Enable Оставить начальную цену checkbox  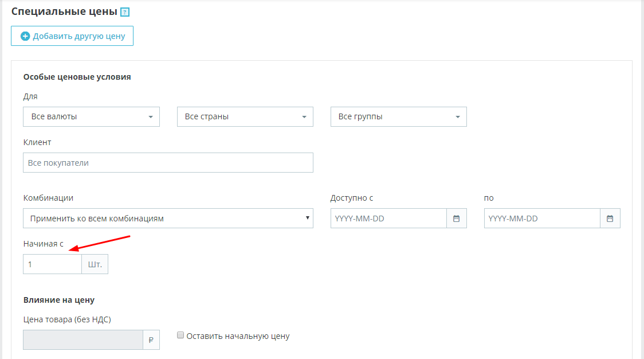[180, 335]
